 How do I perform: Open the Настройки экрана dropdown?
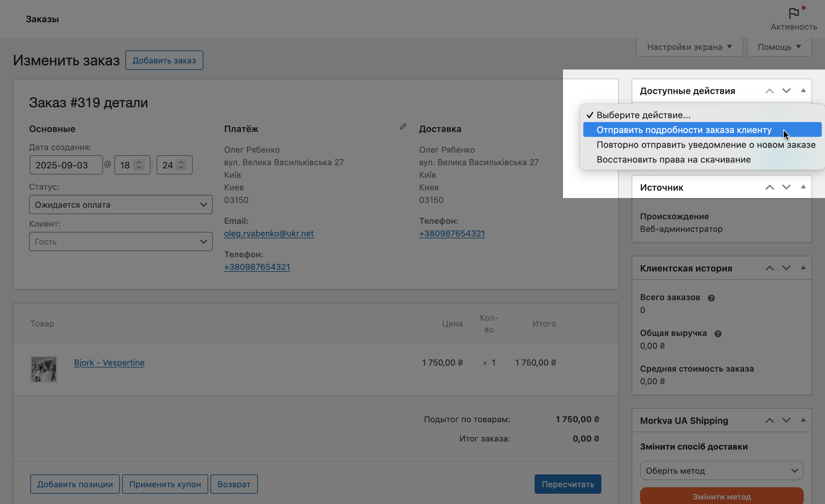pos(689,47)
